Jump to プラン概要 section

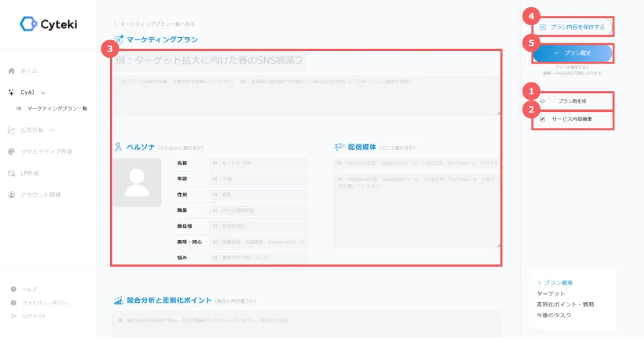pos(558,283)
